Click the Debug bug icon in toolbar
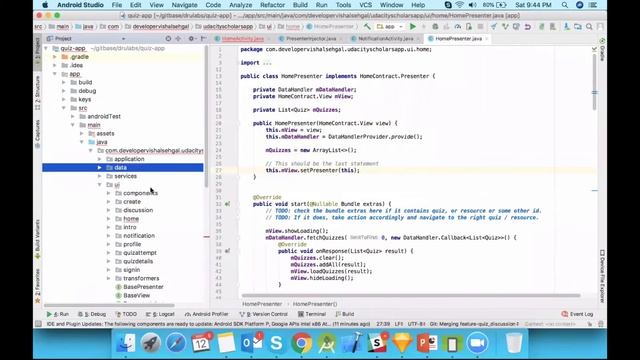 (435, 27)
